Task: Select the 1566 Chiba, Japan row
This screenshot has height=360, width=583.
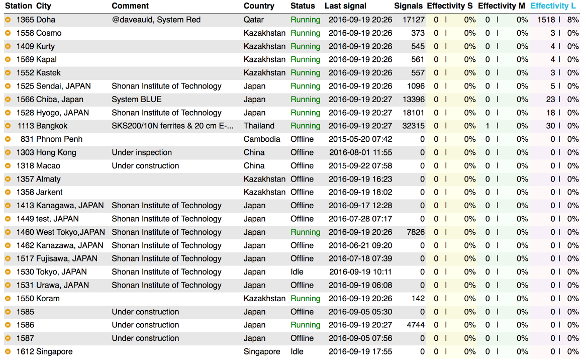Action: pyautogui.click(x=292, y=100)
